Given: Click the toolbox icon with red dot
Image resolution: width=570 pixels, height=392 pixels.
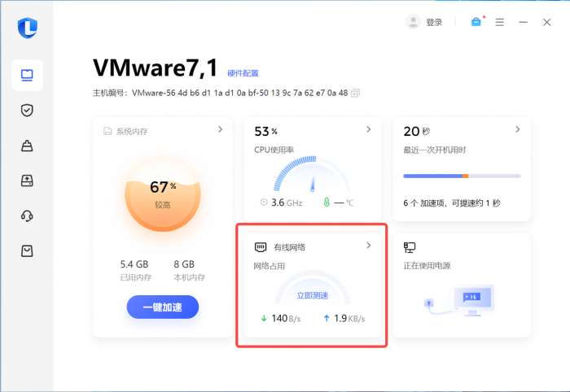Looking at the screenshot, I should click(x=476, y=22).
